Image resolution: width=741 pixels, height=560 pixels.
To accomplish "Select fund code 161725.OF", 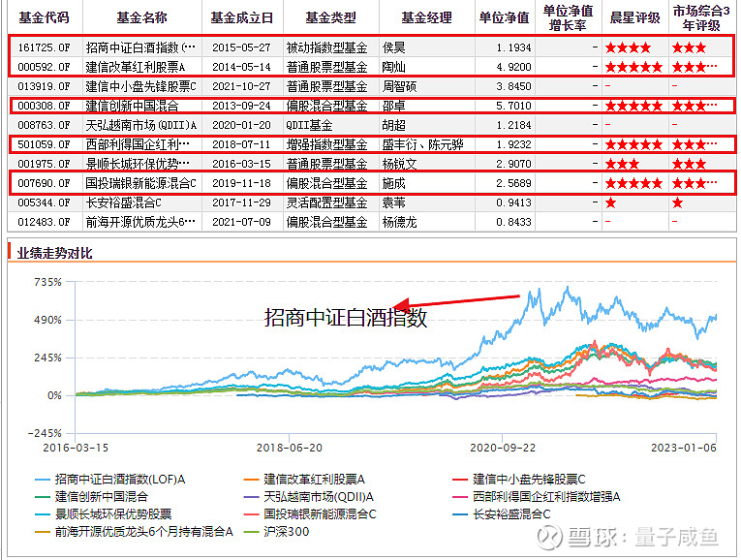I will click(44, 47).
